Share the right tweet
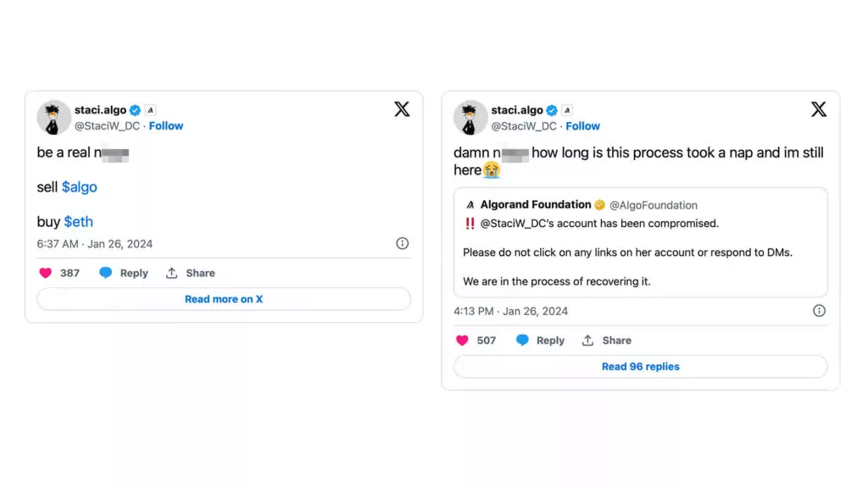 pyautogui.click(x=607, y=341)
